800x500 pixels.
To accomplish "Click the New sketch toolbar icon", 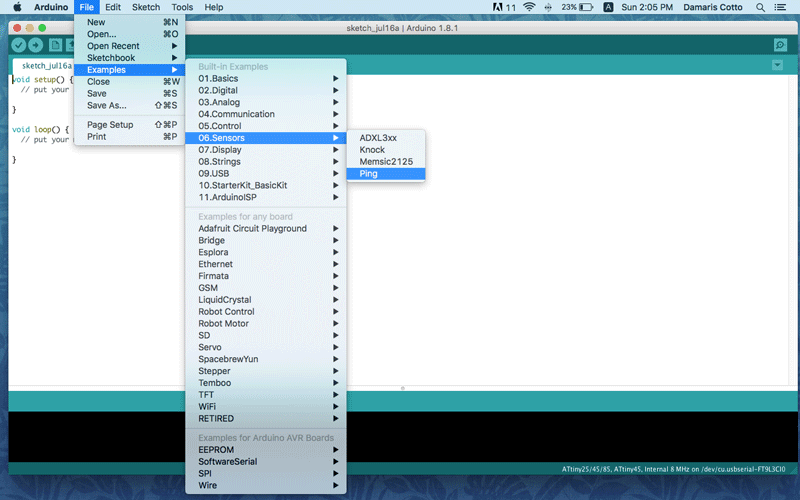I will coord(55,45).
